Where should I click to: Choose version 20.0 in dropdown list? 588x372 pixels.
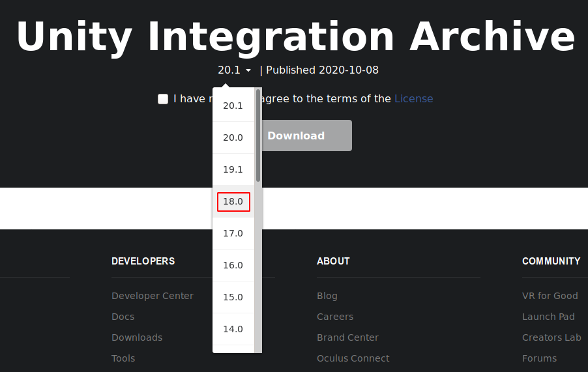point(233,137)
